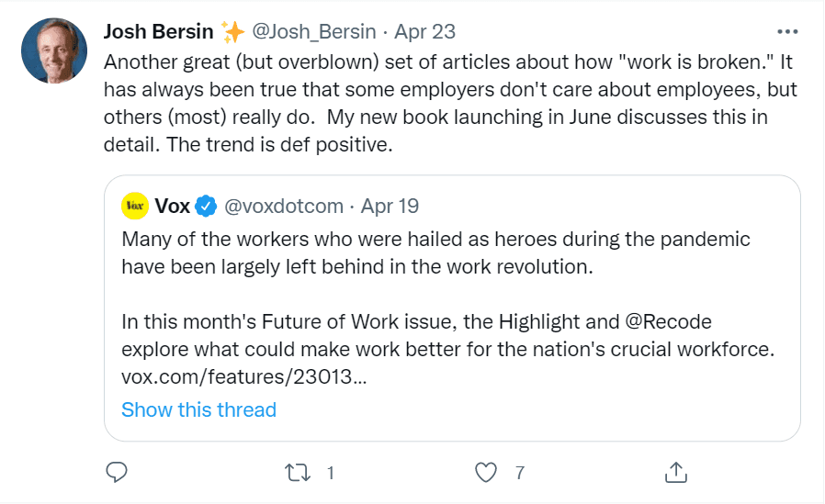Click the retweet arrows icon
Image resolution: width=825 pixels, height=504 pixels.
[x=296, y=472]
